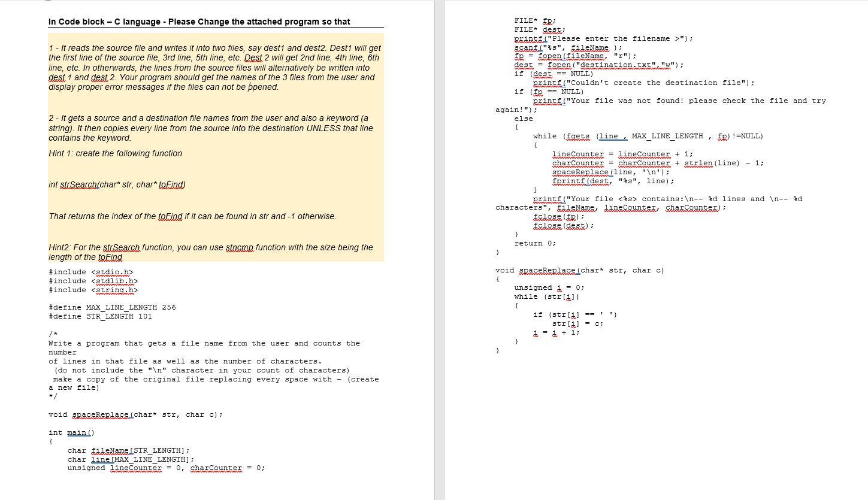Click 'if (fp == NULL)'
The height and width of the screenshot is (500, 868).
(549, 92)
